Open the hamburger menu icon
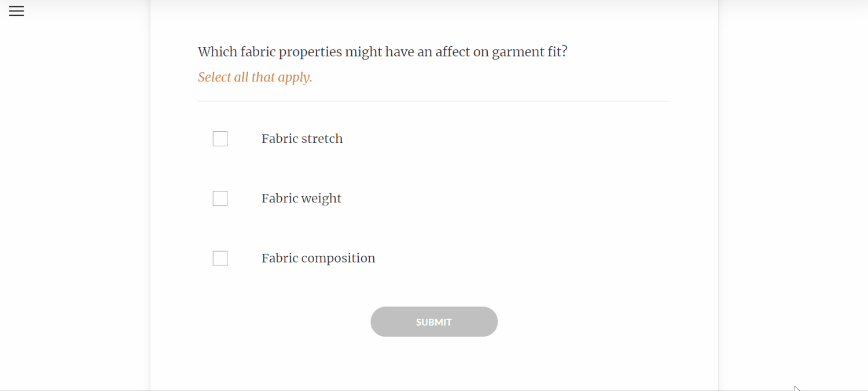This screenshot has height=391, width=868. 16,11
